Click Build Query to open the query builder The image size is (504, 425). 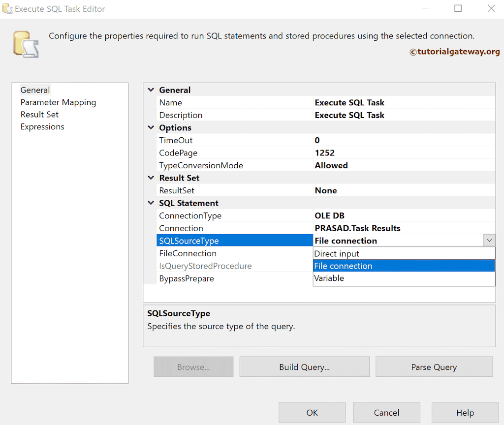tap(304, 366)
